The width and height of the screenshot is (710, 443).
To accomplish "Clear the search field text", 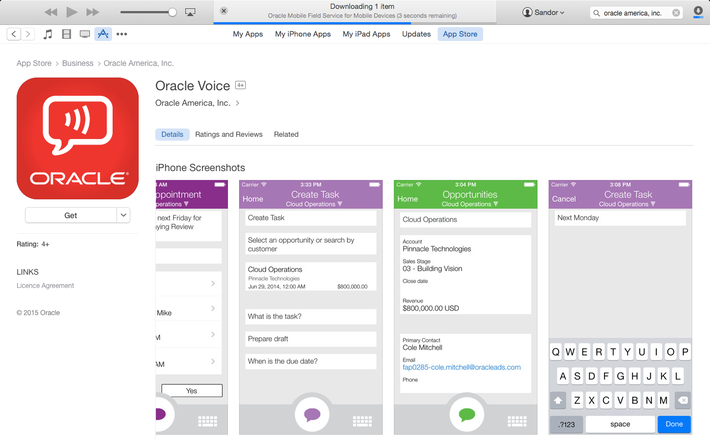I will point(676,13).
